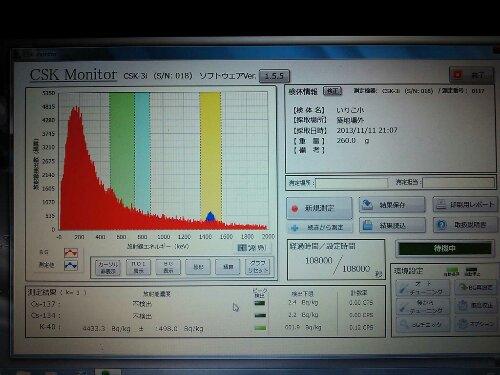Toggle the cursor display (カーソル) button

(108, 267)
